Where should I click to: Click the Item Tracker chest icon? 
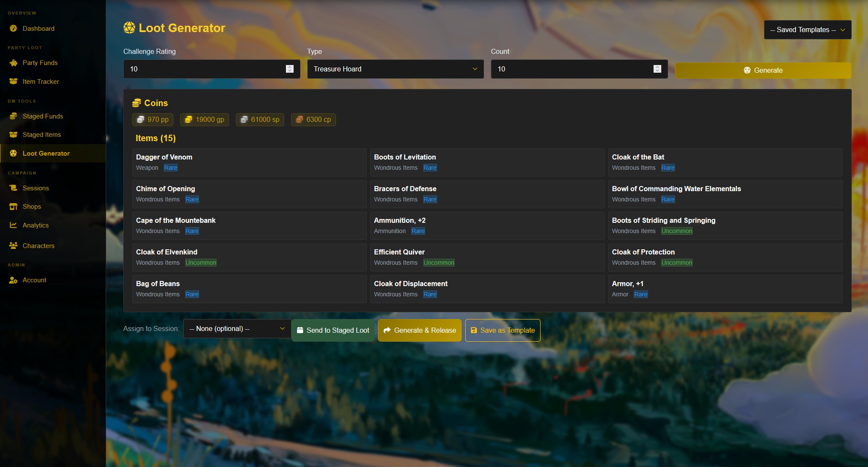pos(13,82)
